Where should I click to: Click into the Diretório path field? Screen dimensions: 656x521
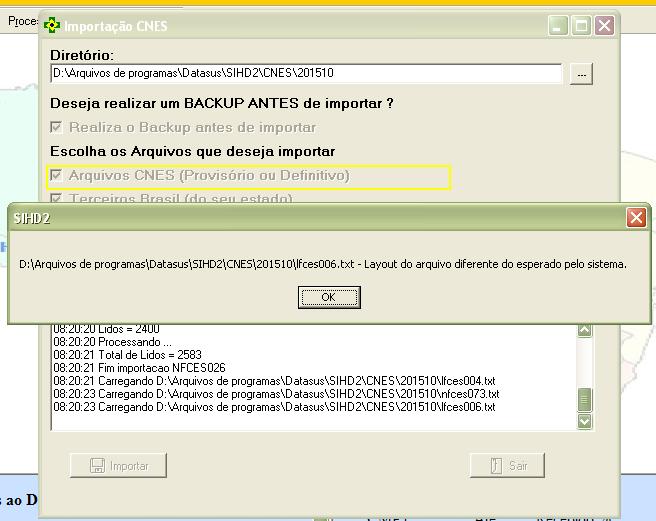point(306,74)
